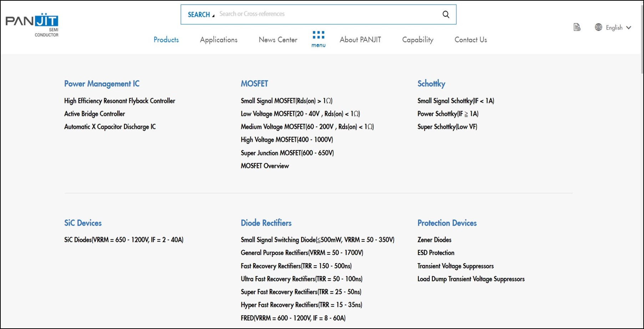Open the About PANJIT menu
This screenshot has width=644, height=329.
[x=360, y=40]
